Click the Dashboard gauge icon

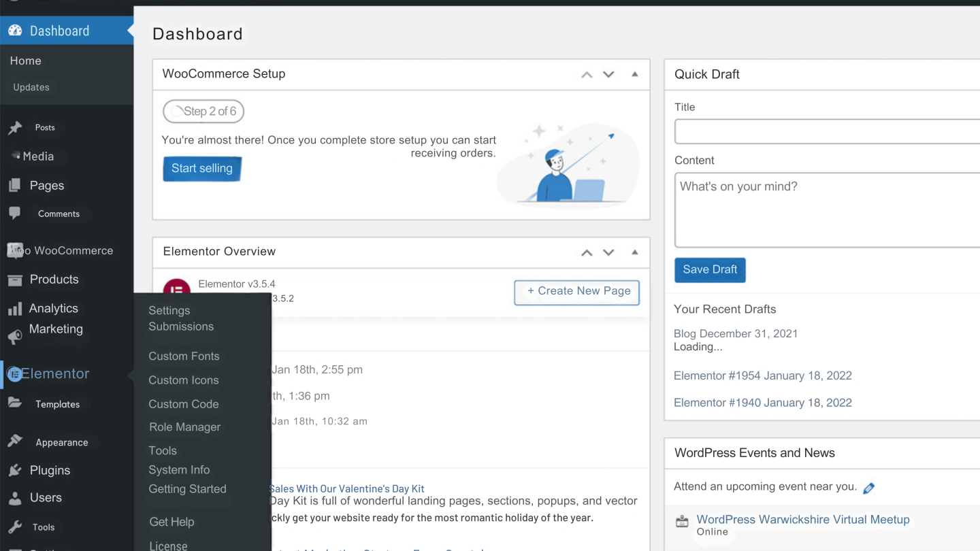(14, 31)
